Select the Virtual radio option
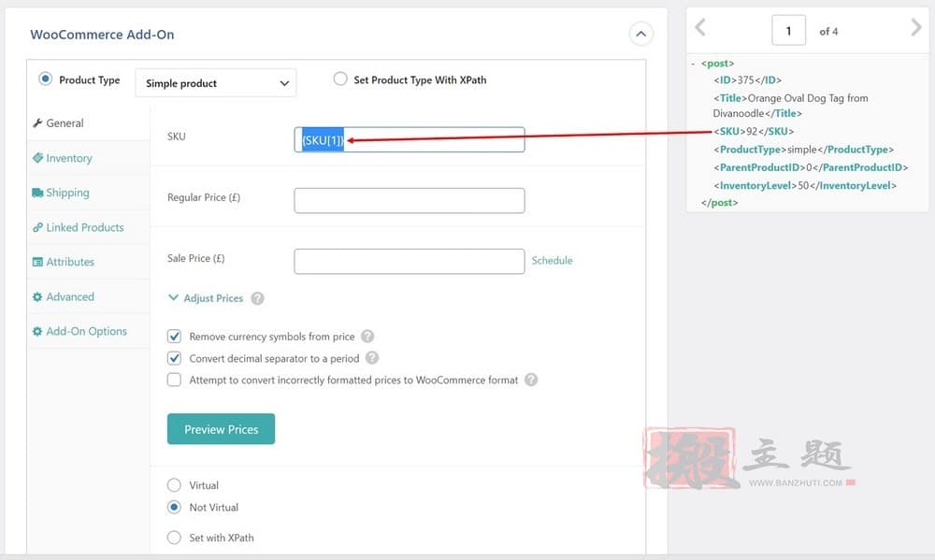935x560 pixels. pyautogui.click(x=174, y=485)
